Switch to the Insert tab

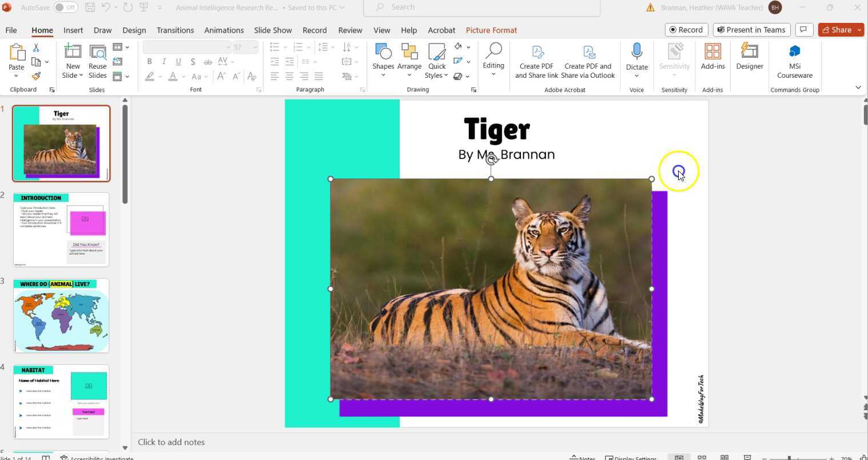pyautogui.click(x=73, y=30)
